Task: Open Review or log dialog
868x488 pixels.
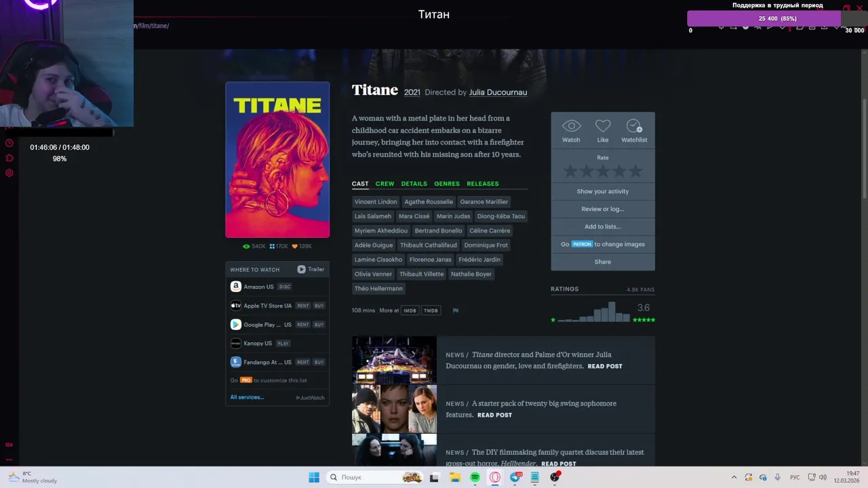Action: click(603, 209)
